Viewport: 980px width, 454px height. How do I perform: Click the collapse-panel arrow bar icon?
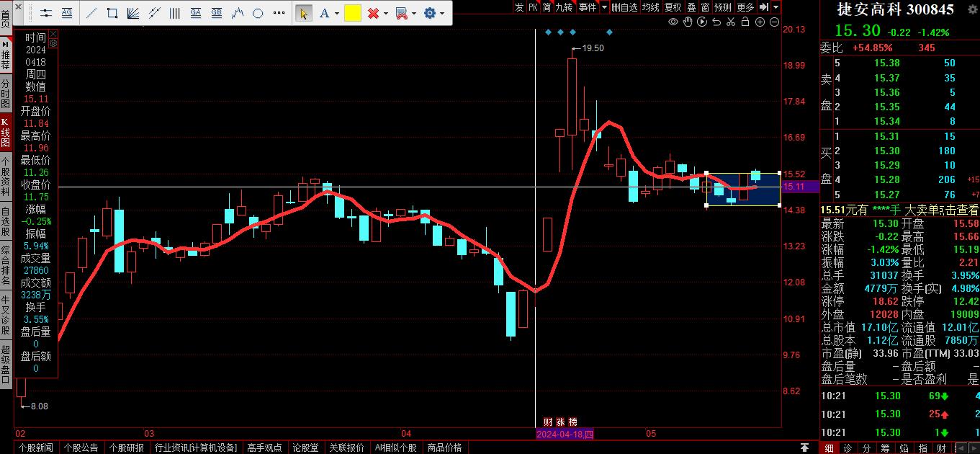click(x=764, y=6)
